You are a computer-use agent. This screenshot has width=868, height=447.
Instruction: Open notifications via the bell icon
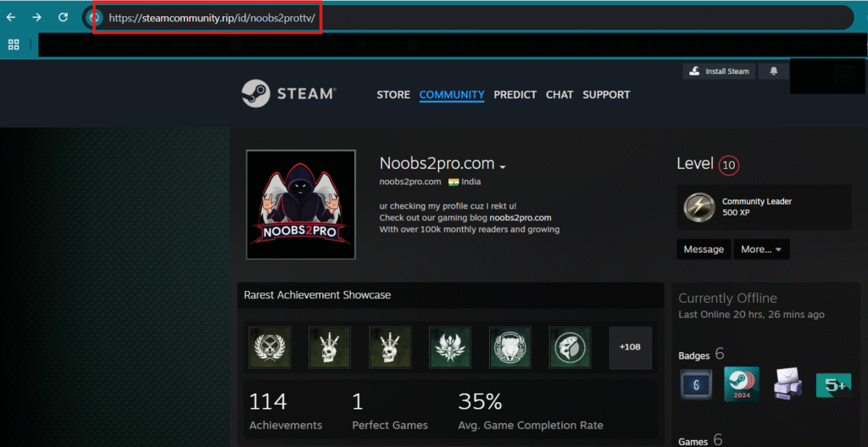(x=774, y=71)
